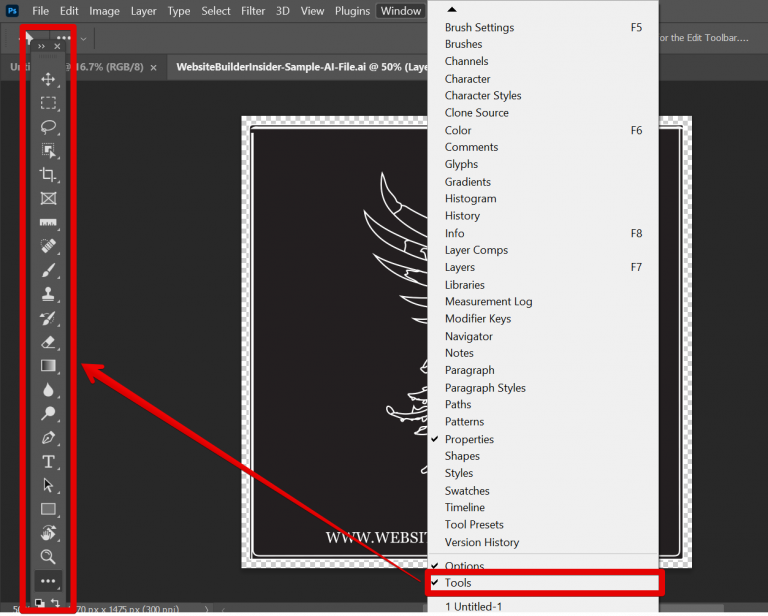Open the Edit menu

69,11
